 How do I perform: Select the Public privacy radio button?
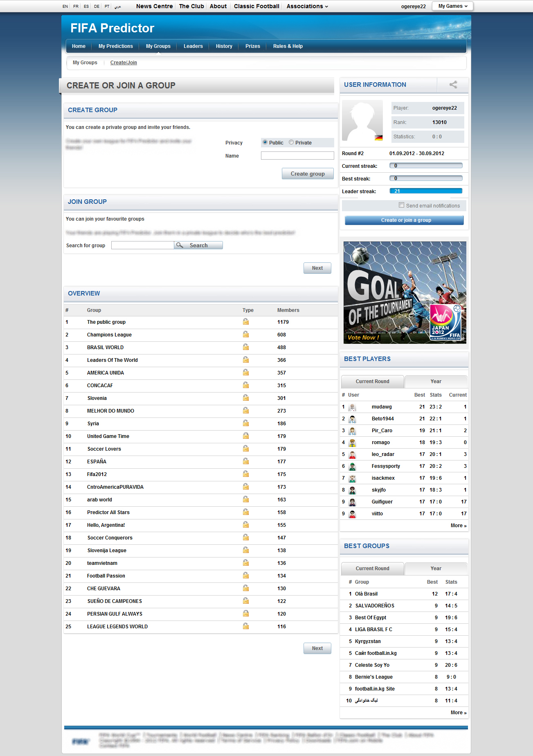click(x=265, y=142)
